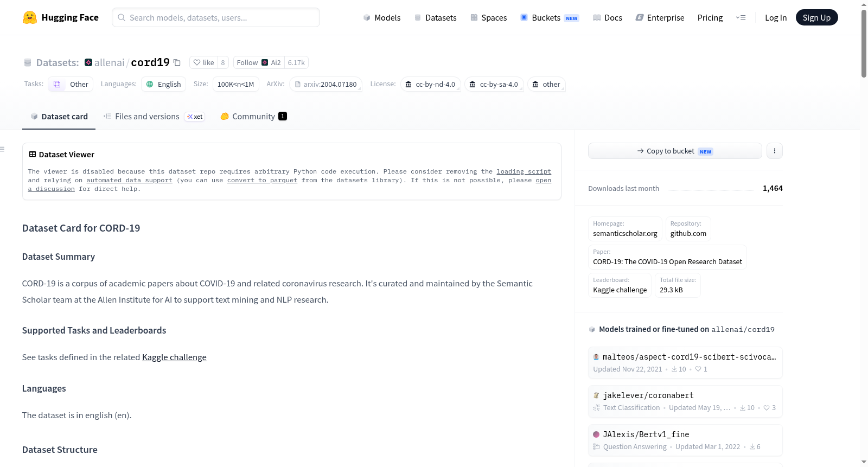Click the Dataset Summary heading

tap(59, 257)
